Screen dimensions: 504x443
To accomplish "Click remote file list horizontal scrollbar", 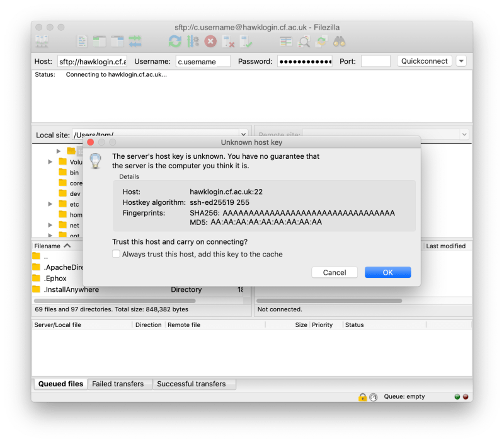I will coord(329,301).
